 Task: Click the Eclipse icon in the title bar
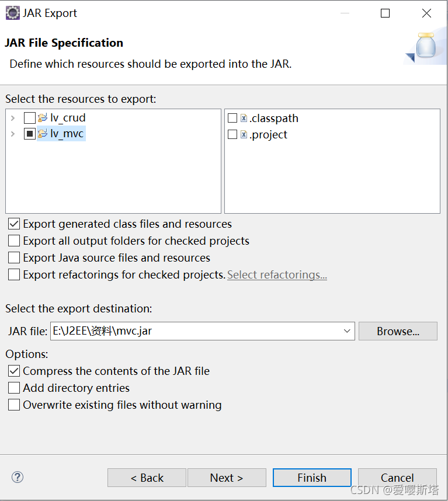click(x=12, y=13)
